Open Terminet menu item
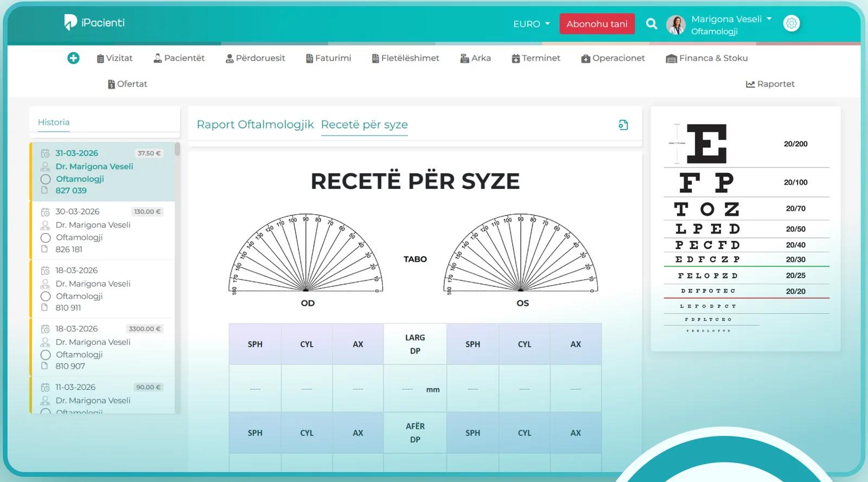 point(536,58)
